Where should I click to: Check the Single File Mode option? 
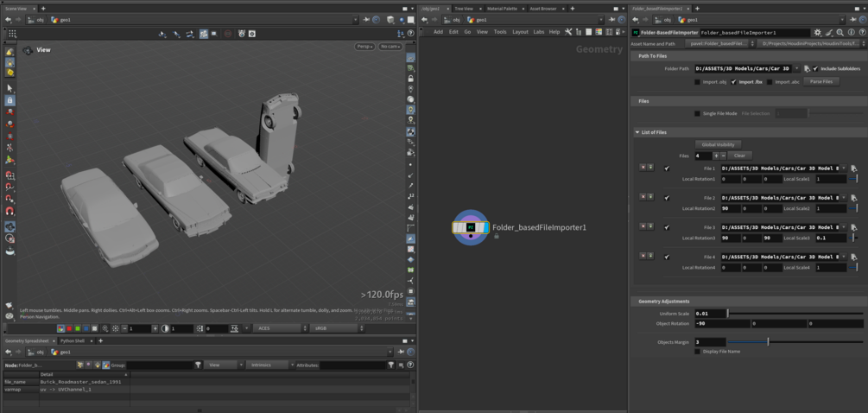click(698, 113)
